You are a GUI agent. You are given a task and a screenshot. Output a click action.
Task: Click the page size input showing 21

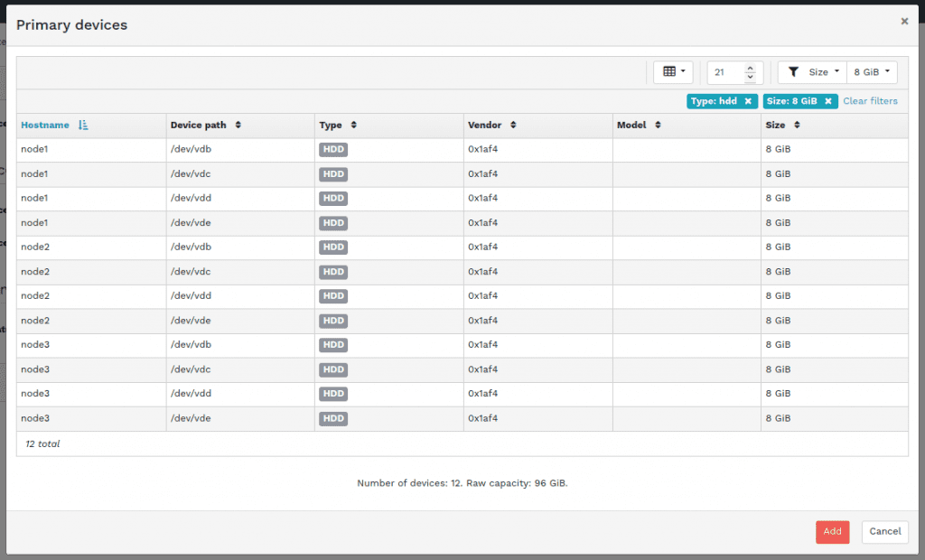coord(725,72)
